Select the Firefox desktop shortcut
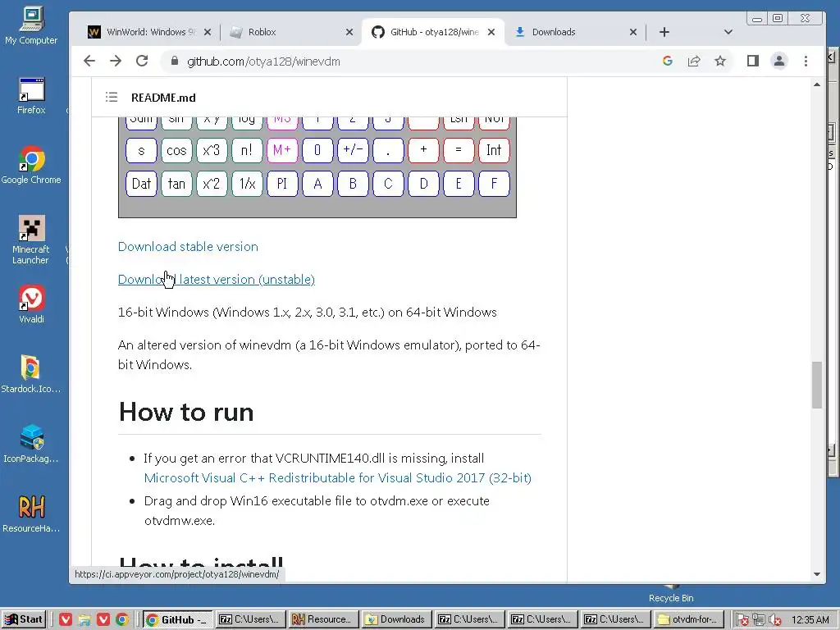The width and height of the screenshot is (840, 630). (x=31, y=97)
